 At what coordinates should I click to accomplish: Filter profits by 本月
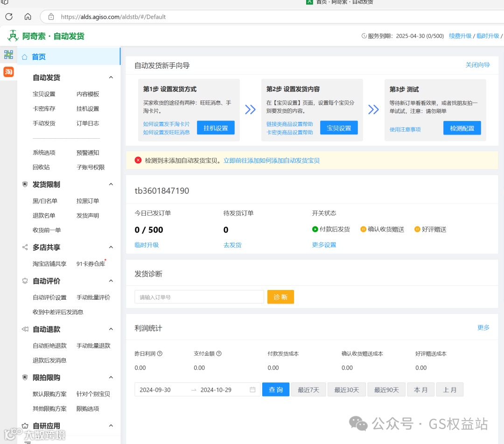tap(421, 390)
